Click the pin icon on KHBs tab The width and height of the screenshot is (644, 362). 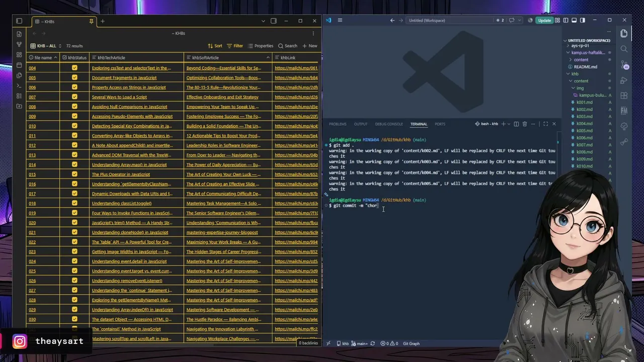tap(91, 21)
